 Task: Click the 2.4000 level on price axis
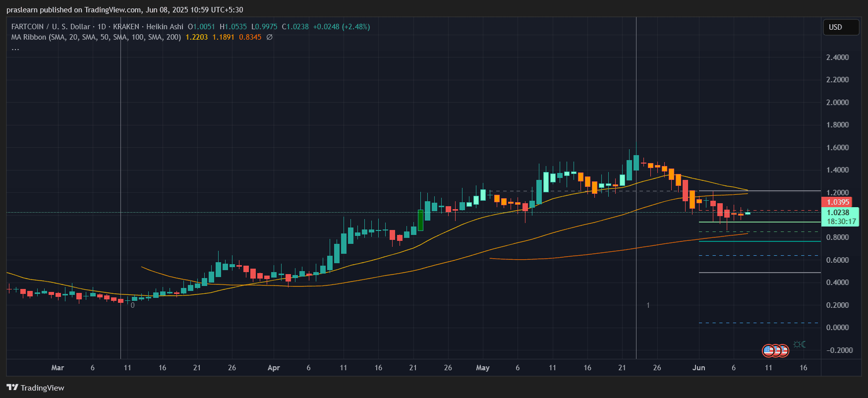tap(837, 57)
